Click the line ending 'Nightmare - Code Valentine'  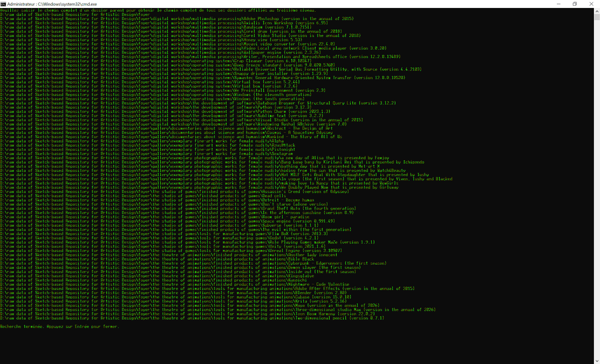coord(175,284)
